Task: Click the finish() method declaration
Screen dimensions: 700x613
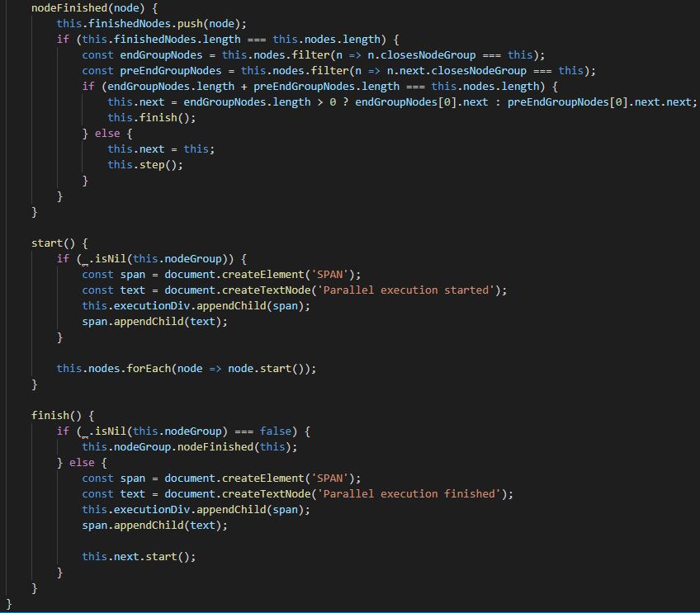Action: (63, 415)
